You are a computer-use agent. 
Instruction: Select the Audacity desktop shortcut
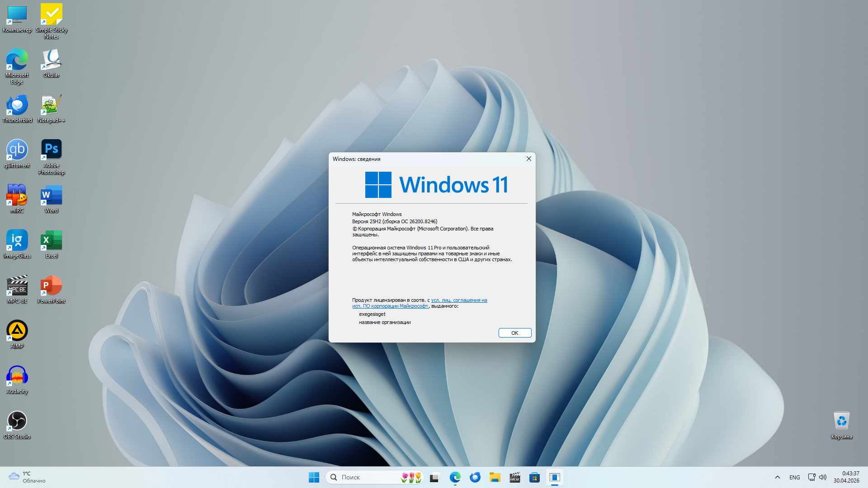17,380
